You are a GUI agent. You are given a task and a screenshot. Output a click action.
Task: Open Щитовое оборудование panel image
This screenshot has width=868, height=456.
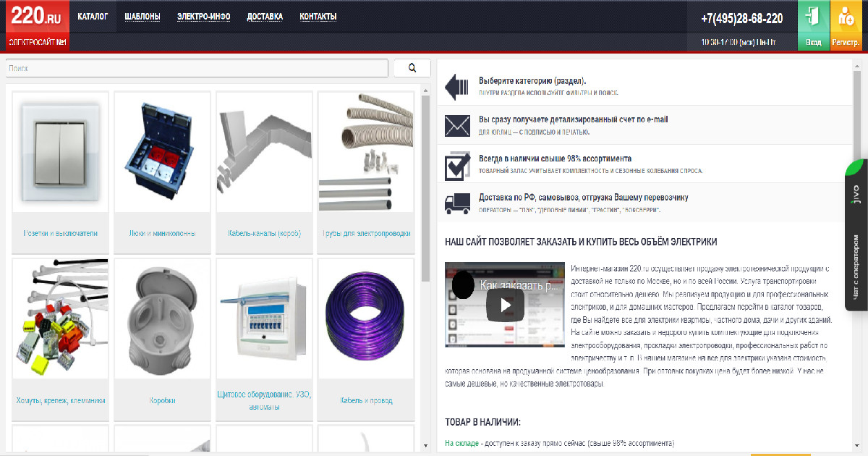[264, 319]
